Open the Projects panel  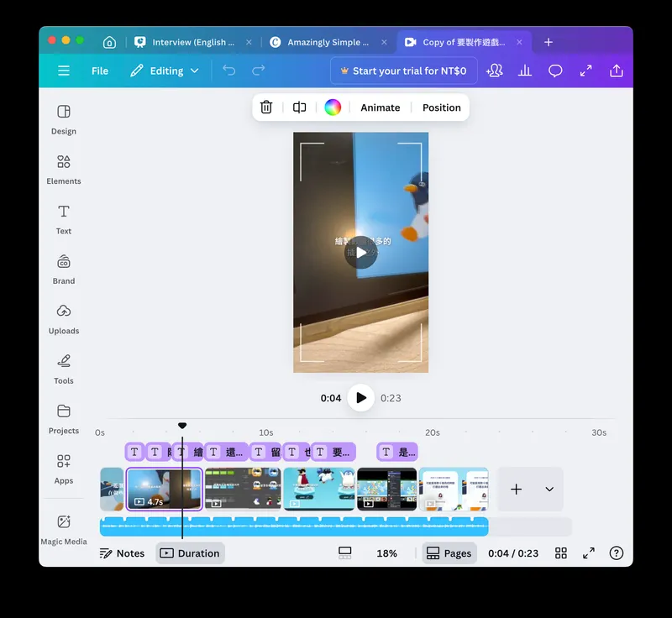pyautogui.click(x=64, y=419)
